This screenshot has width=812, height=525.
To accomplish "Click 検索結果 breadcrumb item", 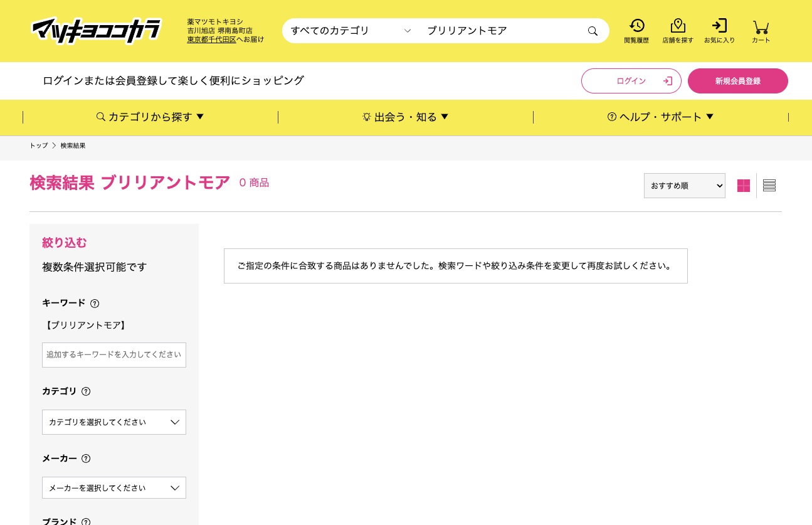I will [73, 146].
